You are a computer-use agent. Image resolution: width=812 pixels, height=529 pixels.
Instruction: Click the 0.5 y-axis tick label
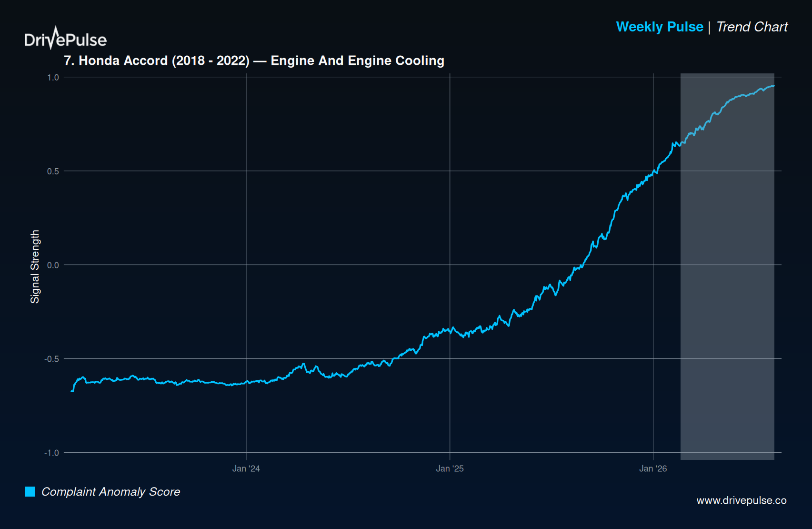pos(53,171)
